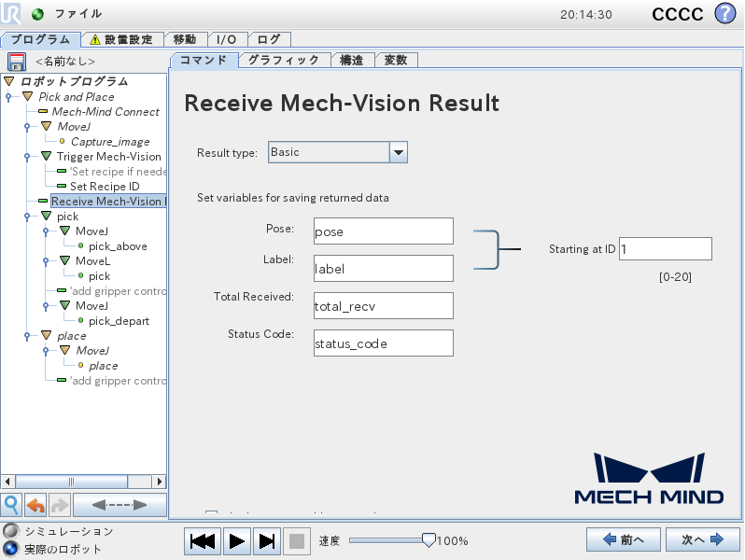Click the Pose variable input field
This screenshot has width=745, height=560.
tap(384, 231)
